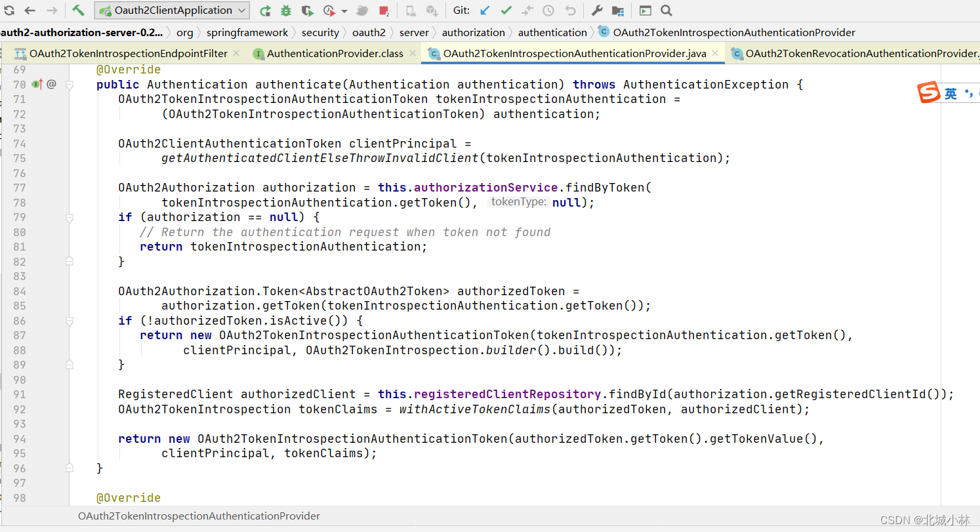Click the Run Anything terminal icon
The height and width of the screenshot is (532, 980).
pos(645,10)
